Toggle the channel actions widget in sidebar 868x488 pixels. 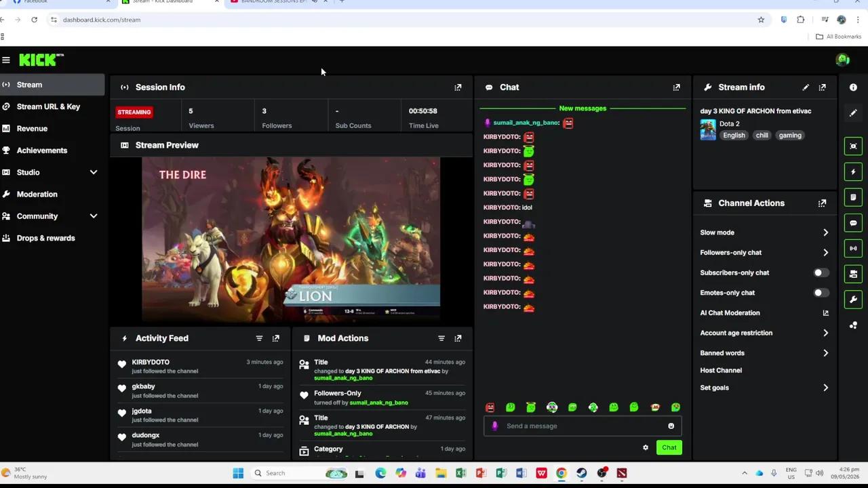tap(853, 274)
